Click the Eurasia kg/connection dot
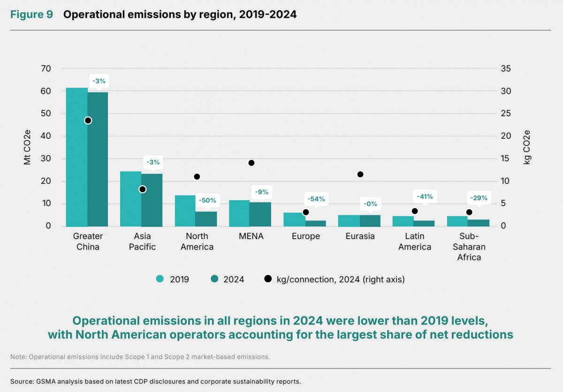563x392 pixels. tap(360, 174)
